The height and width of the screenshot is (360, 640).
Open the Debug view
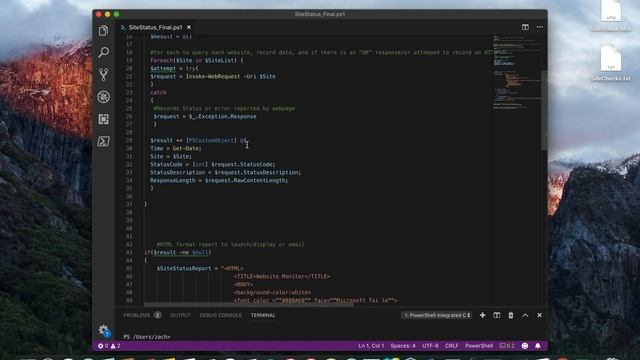point(103,97)
